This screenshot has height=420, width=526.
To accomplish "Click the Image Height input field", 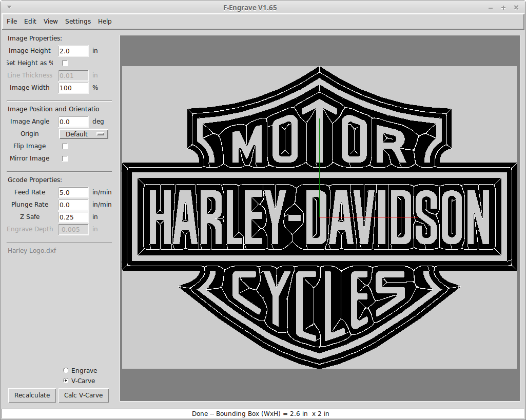I will coord(73,51).
